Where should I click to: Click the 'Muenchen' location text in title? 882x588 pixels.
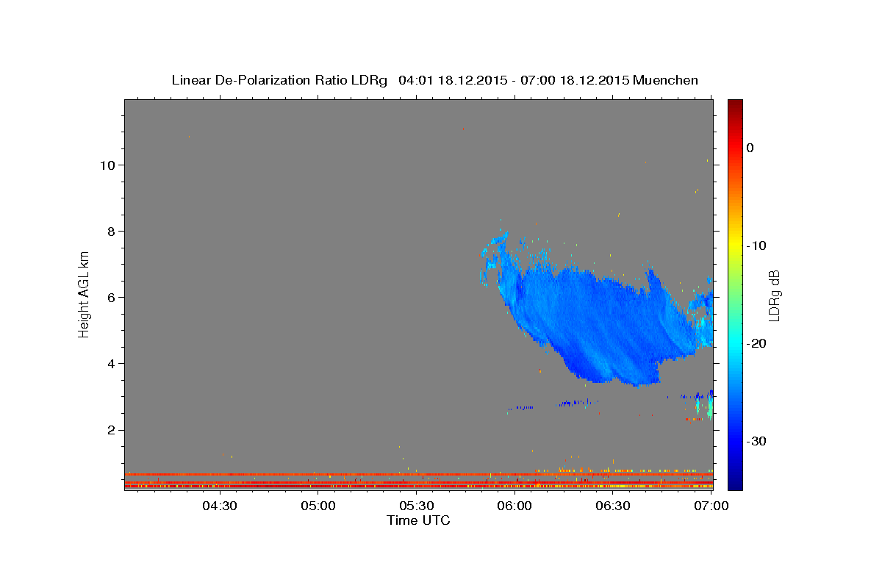click(x=665, y=80)
